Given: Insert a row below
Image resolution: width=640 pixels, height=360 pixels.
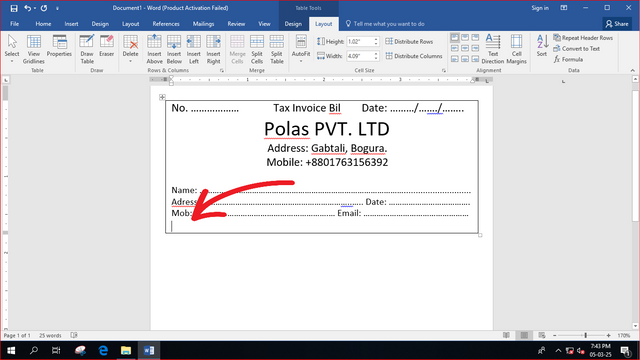Looking at the screenshot, I should [x=174, y=49].
